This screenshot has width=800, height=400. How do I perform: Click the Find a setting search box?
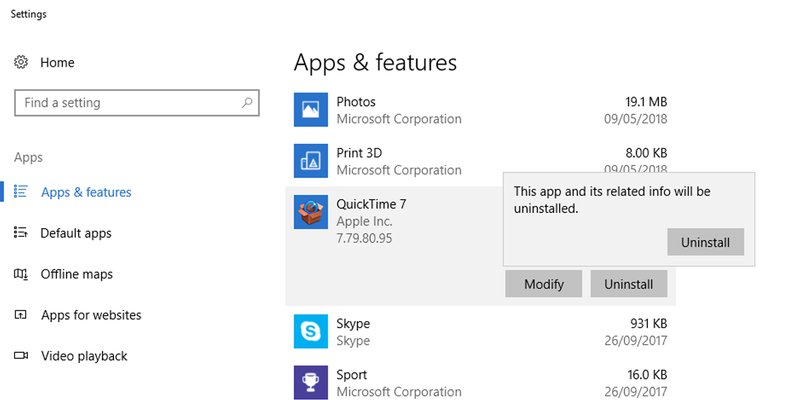coord(137,103)
